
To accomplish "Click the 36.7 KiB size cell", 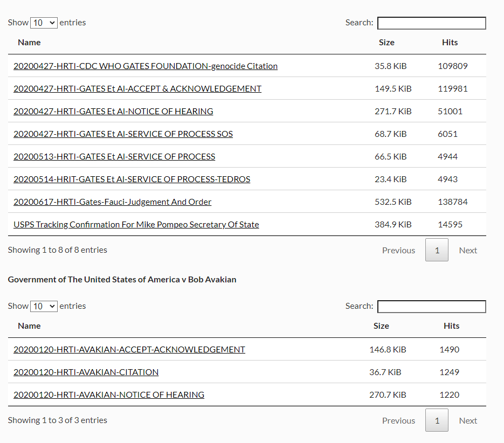I will point(385,372).
